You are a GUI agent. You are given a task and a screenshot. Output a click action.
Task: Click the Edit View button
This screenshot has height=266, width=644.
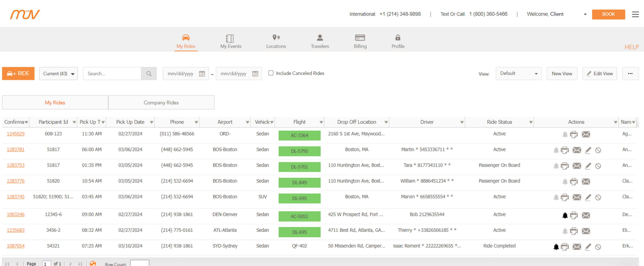pos(600,74)
